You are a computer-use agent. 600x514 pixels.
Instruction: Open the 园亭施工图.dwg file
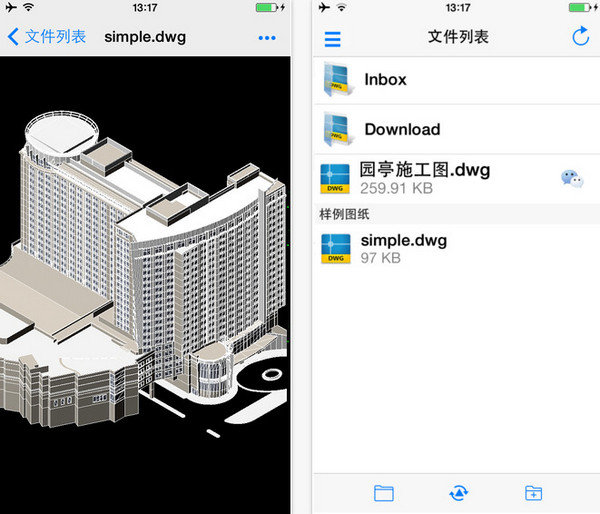425,171
